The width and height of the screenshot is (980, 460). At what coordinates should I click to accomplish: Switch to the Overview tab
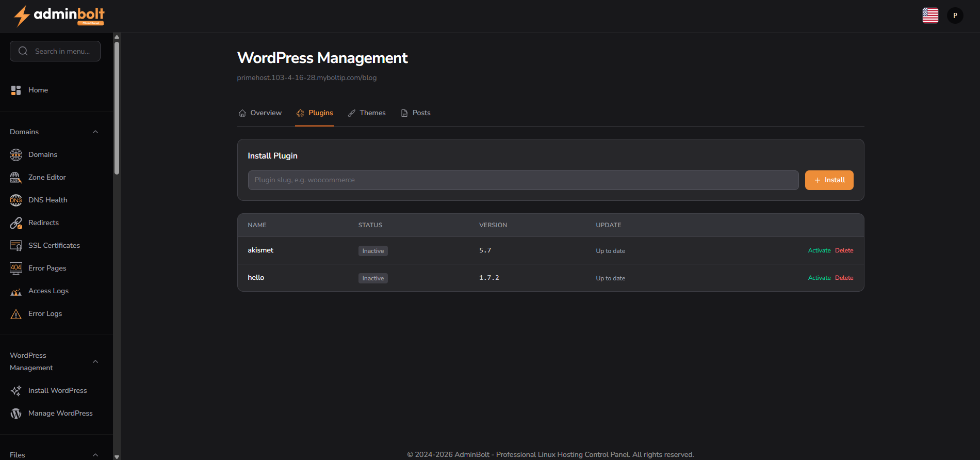click(260, 113)
